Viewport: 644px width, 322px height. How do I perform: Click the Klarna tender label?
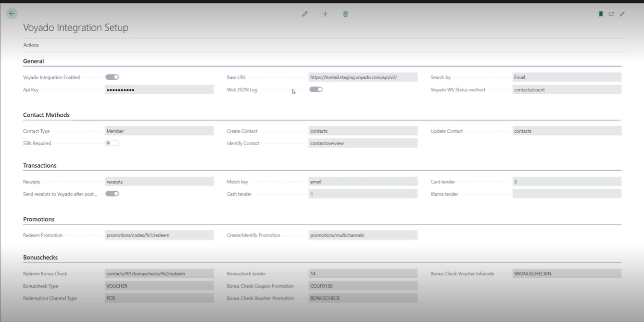click(x=444, y=194)
